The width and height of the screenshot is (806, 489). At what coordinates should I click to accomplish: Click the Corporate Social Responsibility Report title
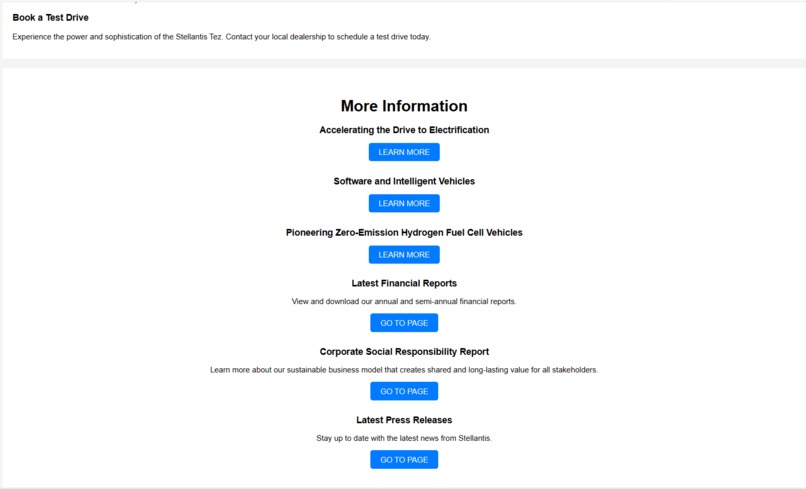click(404, 352)
